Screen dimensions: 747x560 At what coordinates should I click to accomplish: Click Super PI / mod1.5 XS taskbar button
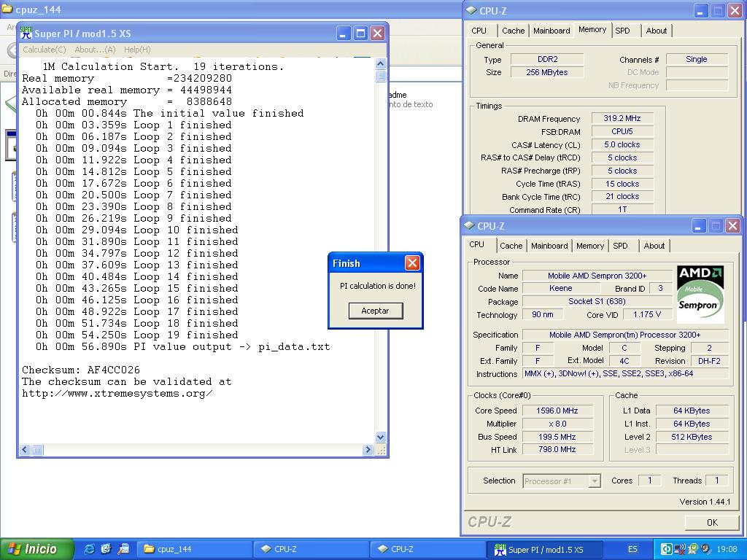pyautogui.click(x=546, y=550)
